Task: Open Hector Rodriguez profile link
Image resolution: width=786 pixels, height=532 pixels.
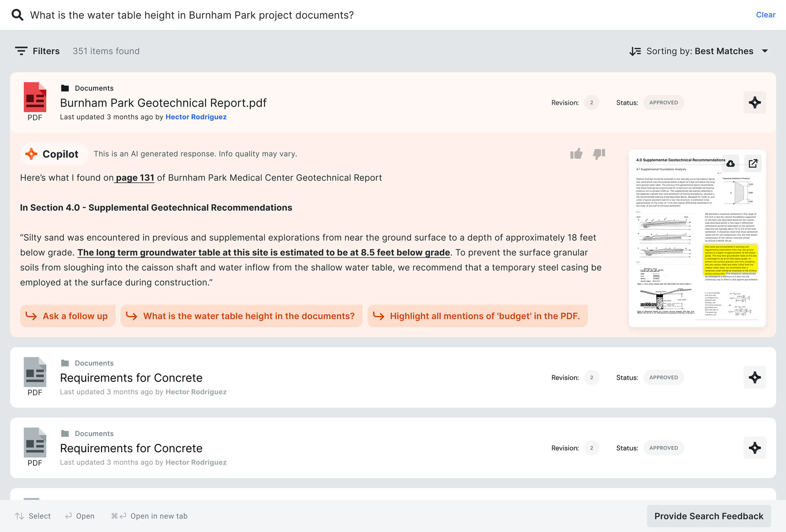Action: pyautogui.click(x=196, y=117)
